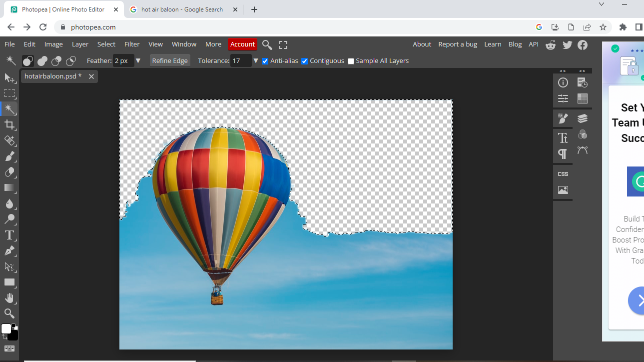Image resolution: width=644 pixels, height=362 pixels.
Task: Select the Gradient tool
Action: pos(9,187)
